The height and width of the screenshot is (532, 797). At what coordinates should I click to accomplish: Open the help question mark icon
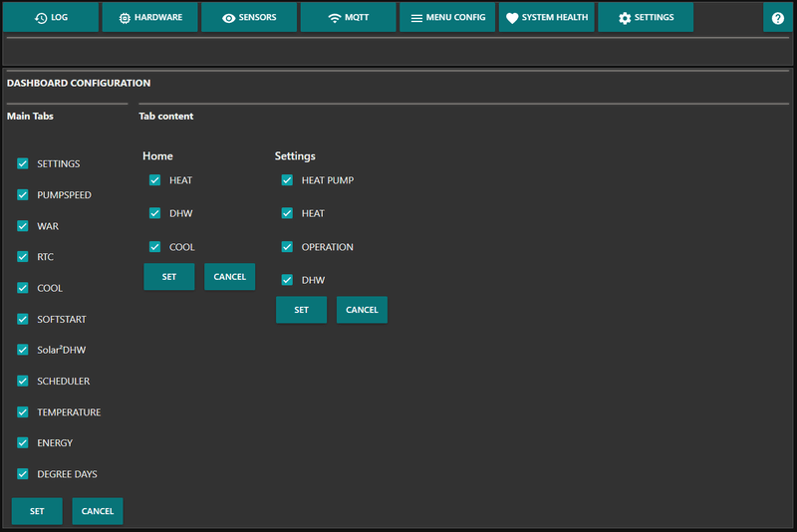click(777, 18)
